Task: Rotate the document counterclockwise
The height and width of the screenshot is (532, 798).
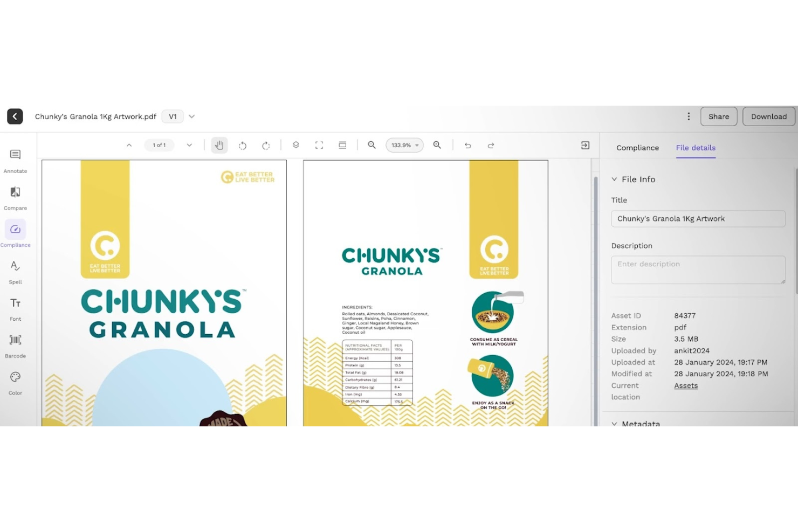Action: tap(243, 146)
